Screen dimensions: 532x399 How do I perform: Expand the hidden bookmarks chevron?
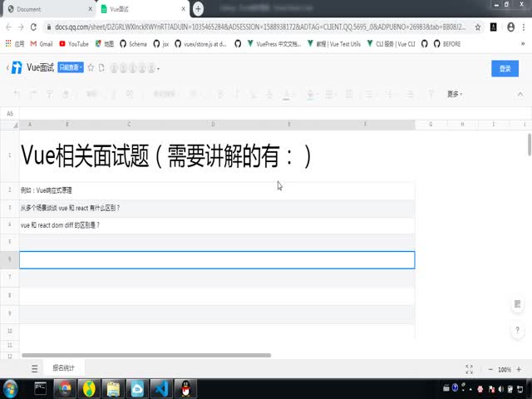click(523, 44)
